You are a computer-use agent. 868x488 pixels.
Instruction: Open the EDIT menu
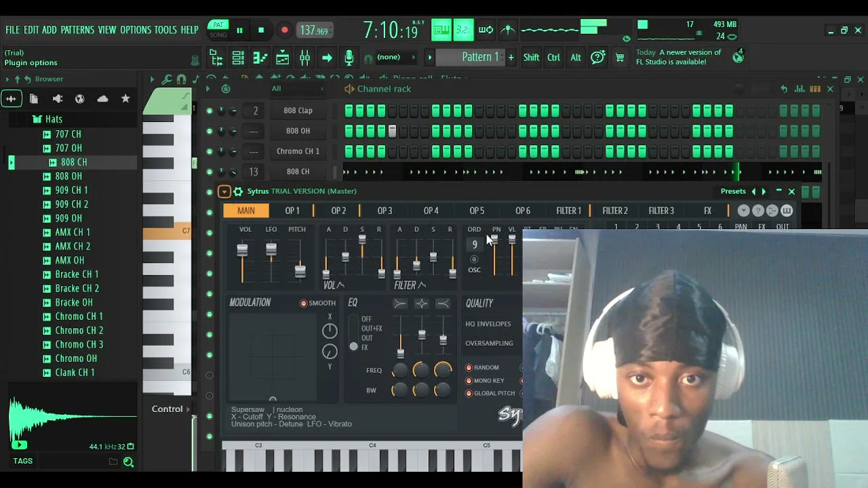tap(31, 30)
